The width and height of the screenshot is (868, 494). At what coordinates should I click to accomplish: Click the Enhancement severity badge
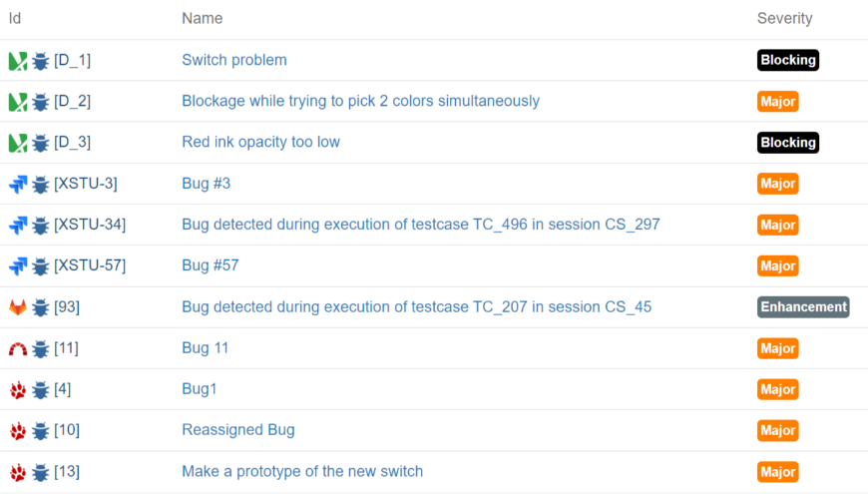[802, 306]
